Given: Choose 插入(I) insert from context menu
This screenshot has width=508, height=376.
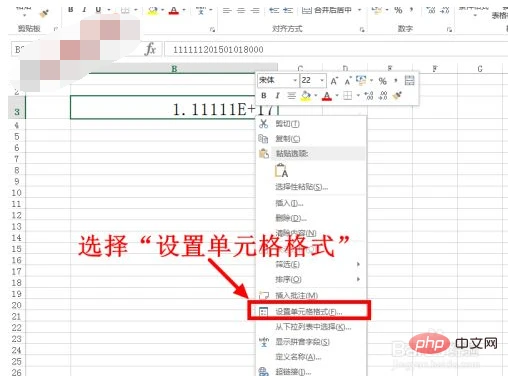Looking at the screenshot, I should 311,203.
